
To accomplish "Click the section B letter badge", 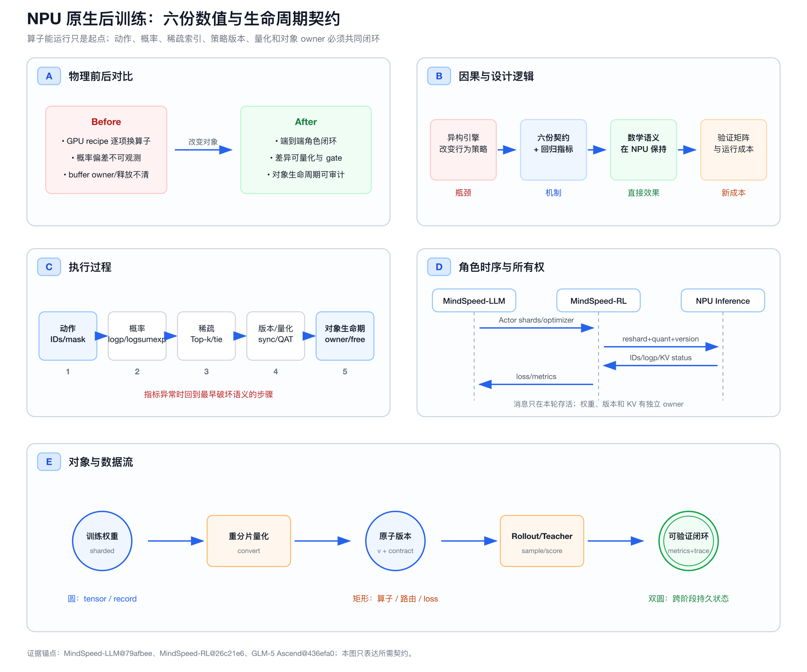I will click(439, 76).
